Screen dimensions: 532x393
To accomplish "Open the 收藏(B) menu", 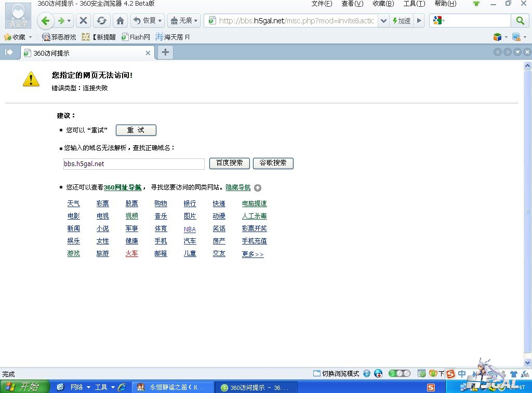I will click(383, 4).
